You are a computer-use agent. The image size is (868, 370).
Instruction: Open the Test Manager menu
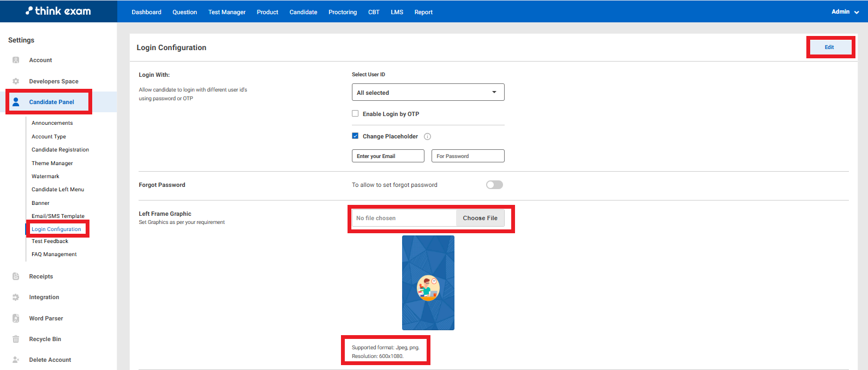[x=226, y=12]
